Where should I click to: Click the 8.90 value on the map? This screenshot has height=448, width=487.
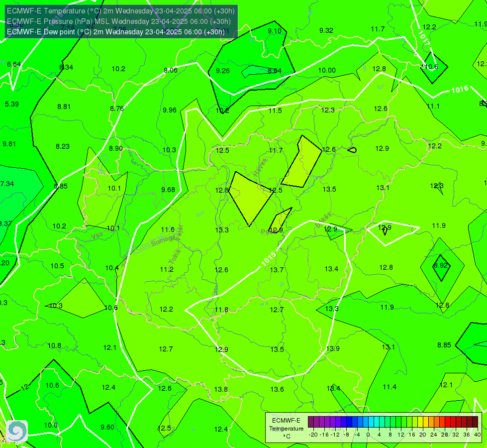tap(116, 149)
